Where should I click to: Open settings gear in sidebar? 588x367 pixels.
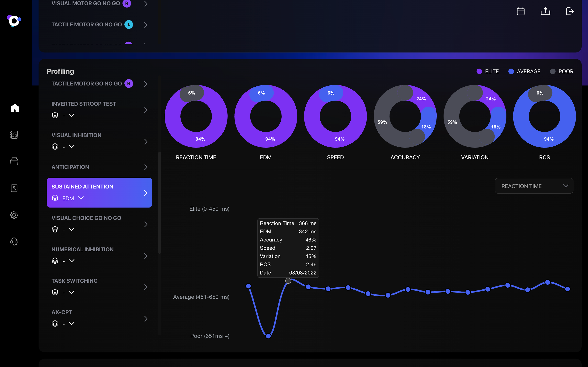(14, 215)
